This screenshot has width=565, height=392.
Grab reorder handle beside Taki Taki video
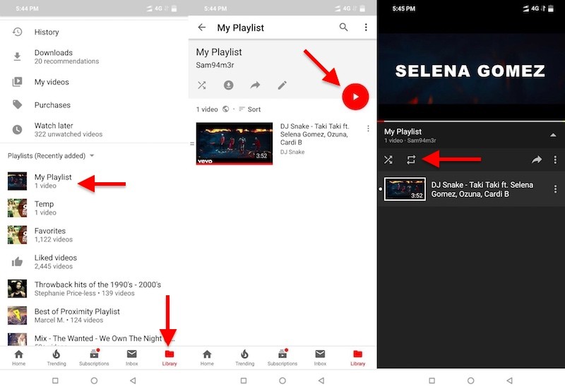(x=192, y=143)
